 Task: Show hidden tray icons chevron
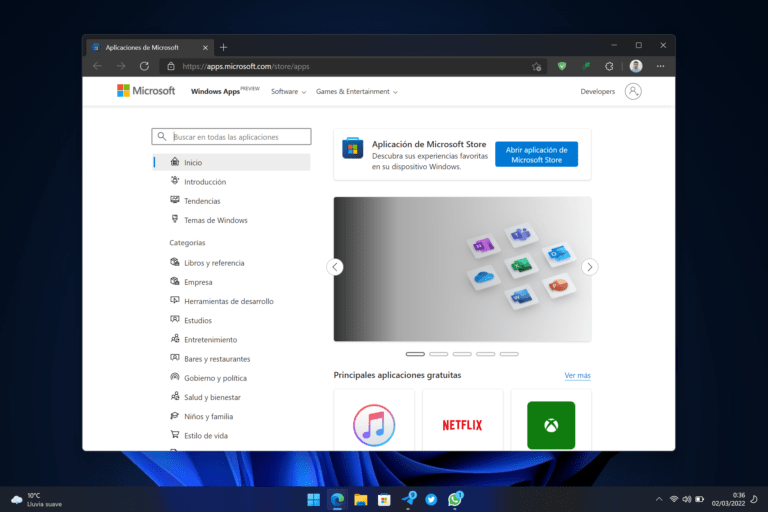659,499
